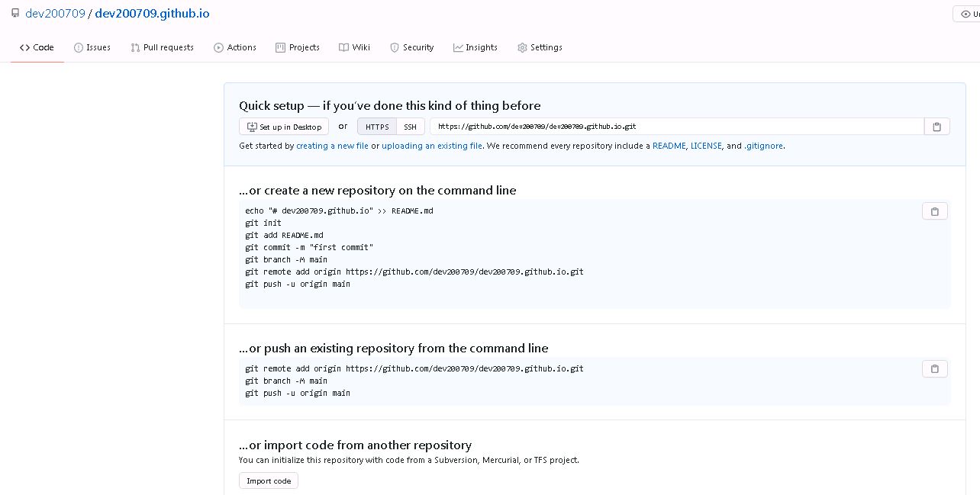Screen dimensions: 980x495
Task: Open the Projects tab
Action: point(298,47)
